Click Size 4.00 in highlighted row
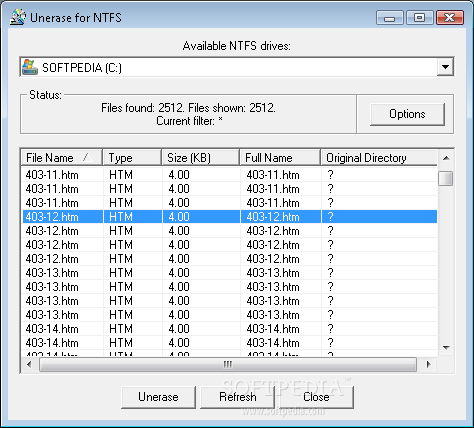The image size is (474, 428). pos(179,217)
